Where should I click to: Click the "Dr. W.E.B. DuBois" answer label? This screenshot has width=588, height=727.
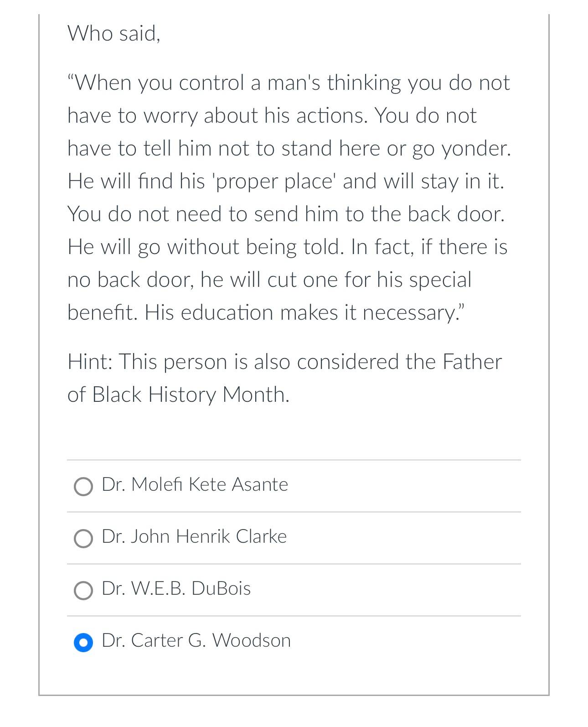(x=176, y=588)
